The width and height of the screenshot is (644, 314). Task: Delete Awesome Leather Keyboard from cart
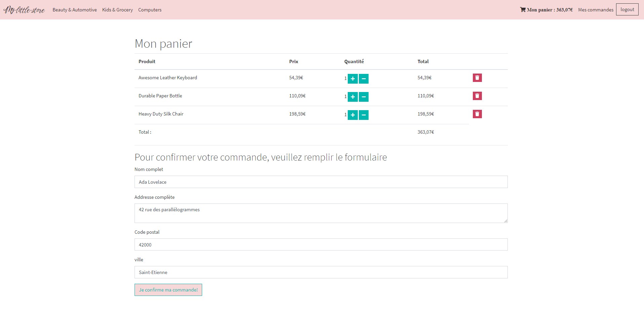tap(477, 78)
